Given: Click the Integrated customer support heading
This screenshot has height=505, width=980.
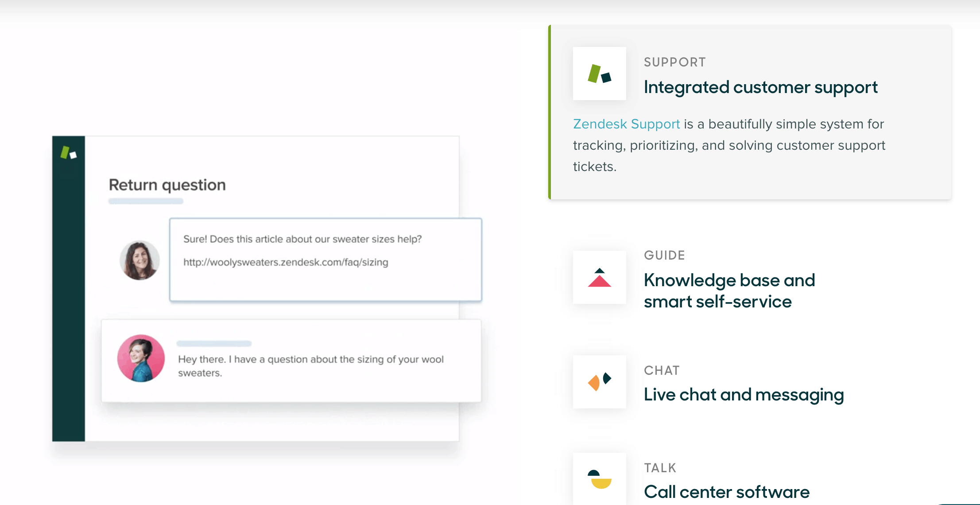Looking at the screenshot, I should click(x=761, y=87).
